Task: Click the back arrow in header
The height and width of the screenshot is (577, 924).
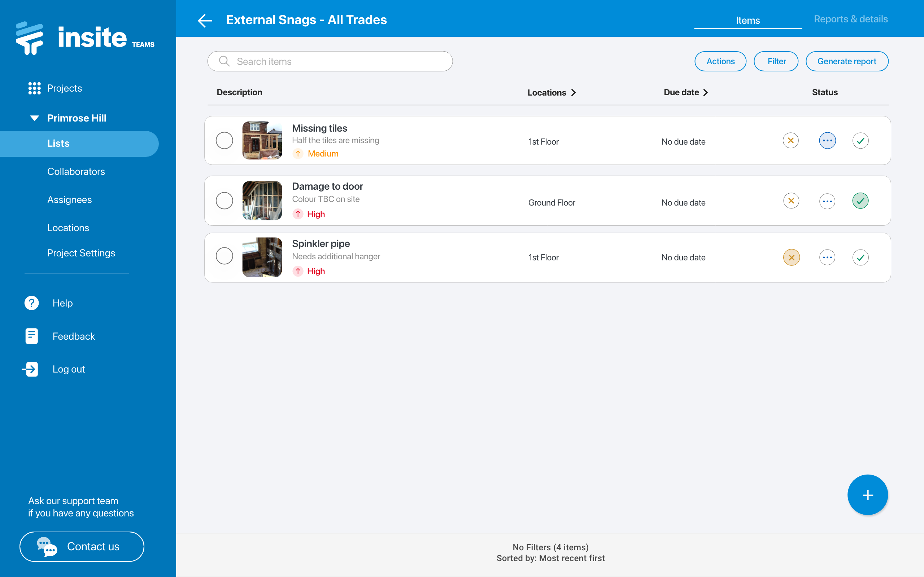Action: (x=205, y=20)
